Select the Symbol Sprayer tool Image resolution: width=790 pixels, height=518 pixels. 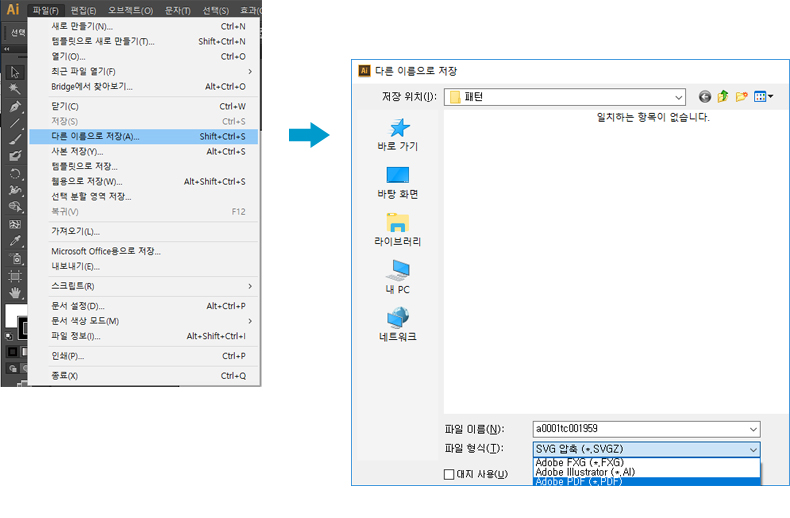point(15,258)
